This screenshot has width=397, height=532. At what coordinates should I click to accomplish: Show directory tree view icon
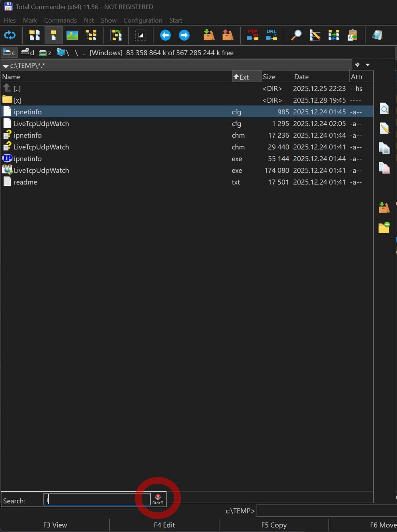(91, 35)
